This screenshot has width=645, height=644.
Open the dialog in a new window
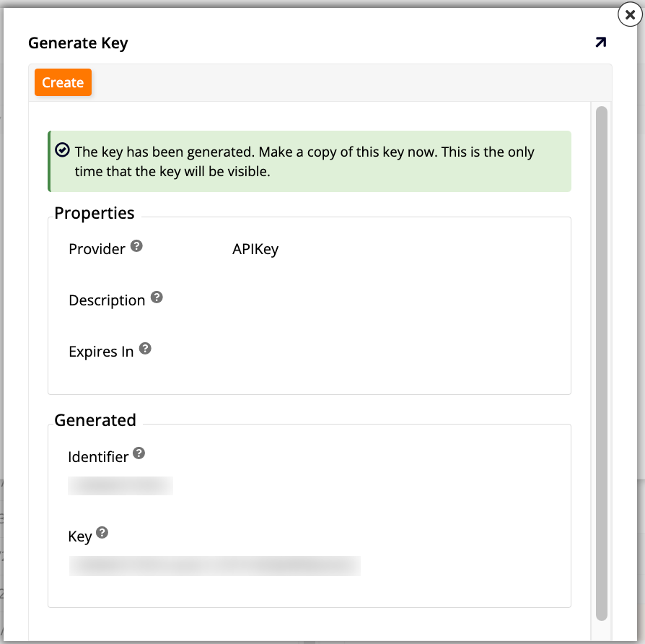600,43
